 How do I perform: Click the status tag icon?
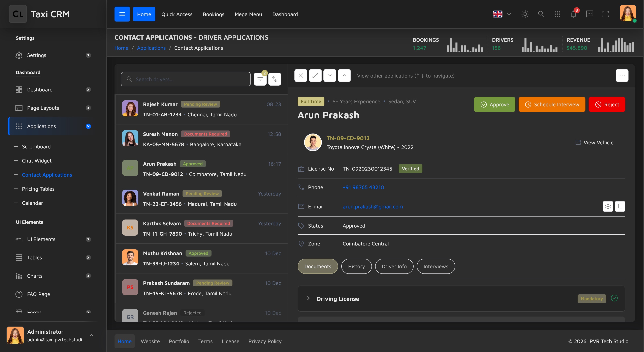[301, 226]
